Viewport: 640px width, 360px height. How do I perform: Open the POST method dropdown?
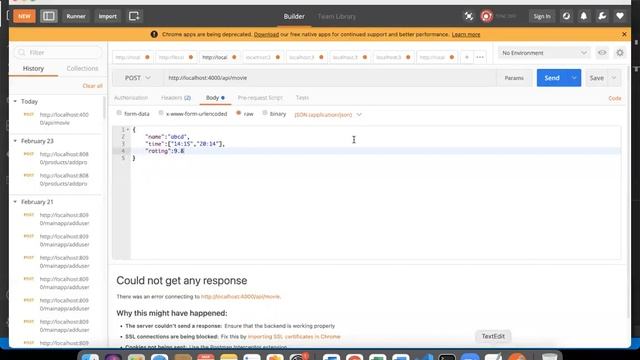coord(138,78)
